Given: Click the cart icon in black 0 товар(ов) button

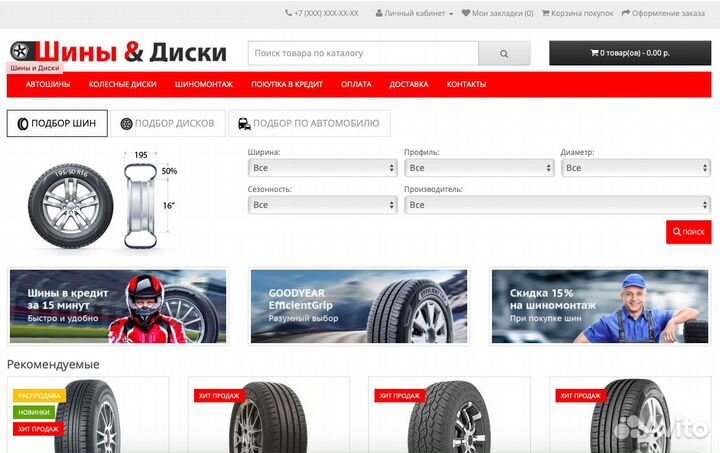Looking at the screenshot, I should [x=594, y=53].
